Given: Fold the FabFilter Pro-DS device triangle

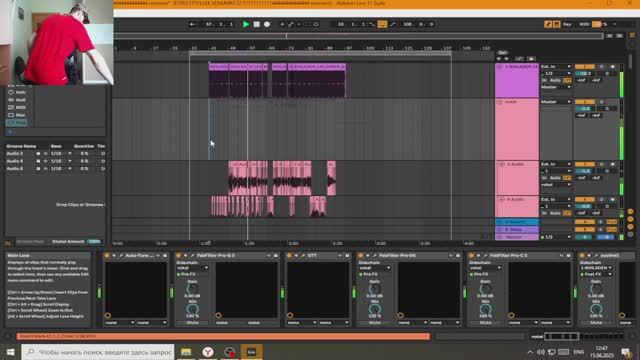Looking at the screenshot, I should [x=367, y=256].
